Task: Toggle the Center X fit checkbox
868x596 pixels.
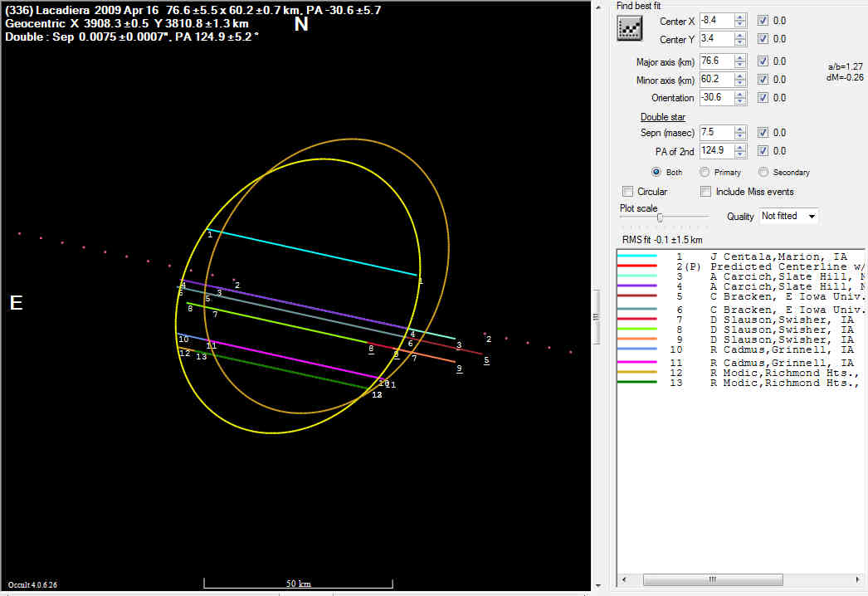Action: pyautogui.click(x=763, y=20)
